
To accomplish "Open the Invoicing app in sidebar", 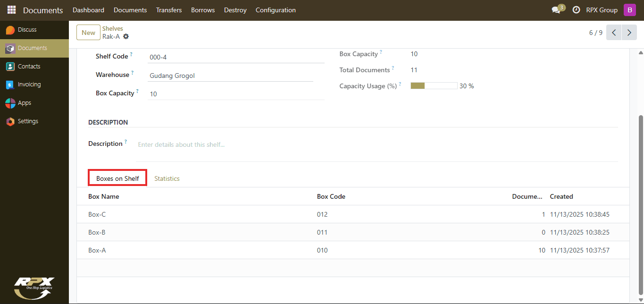I will (34, 84).
